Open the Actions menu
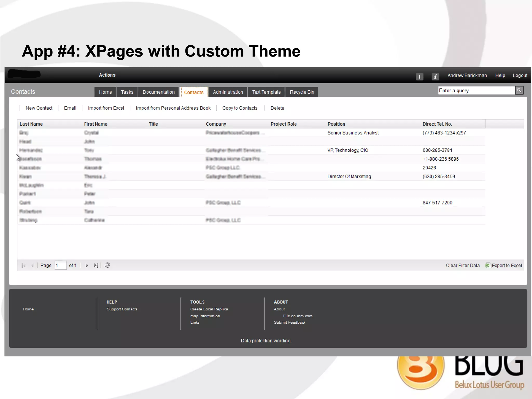 (107, 75)
